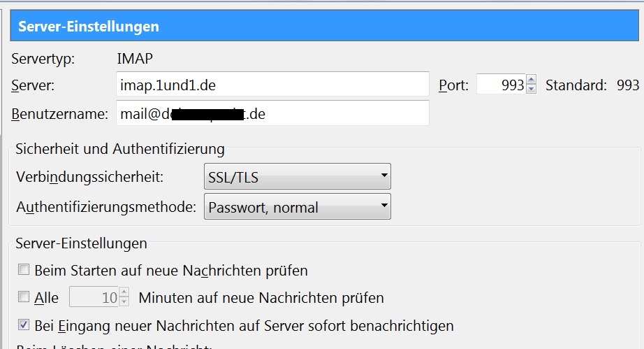Click the IMAP server type text
The width and height of the screenshot is (644, 349).
[x=135, y=59]
